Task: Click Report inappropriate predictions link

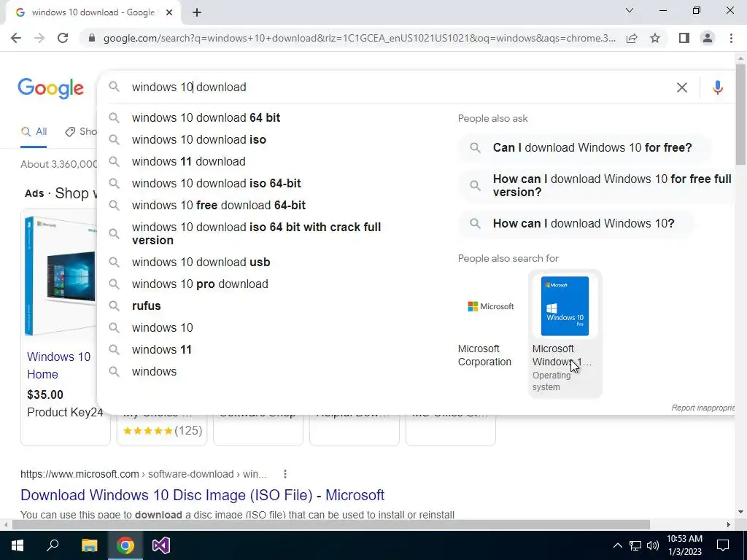Action: point(703,408)
